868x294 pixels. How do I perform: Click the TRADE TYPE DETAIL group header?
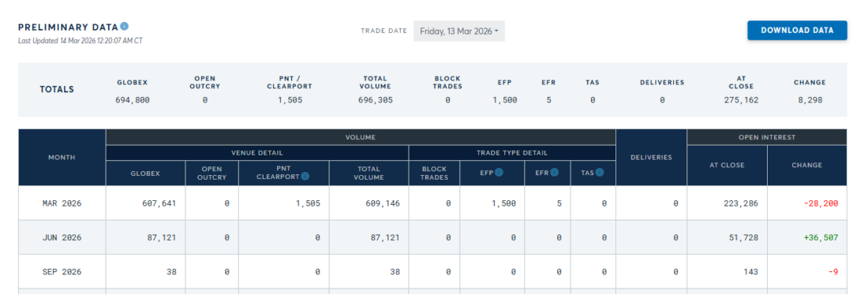pos(512,153)
